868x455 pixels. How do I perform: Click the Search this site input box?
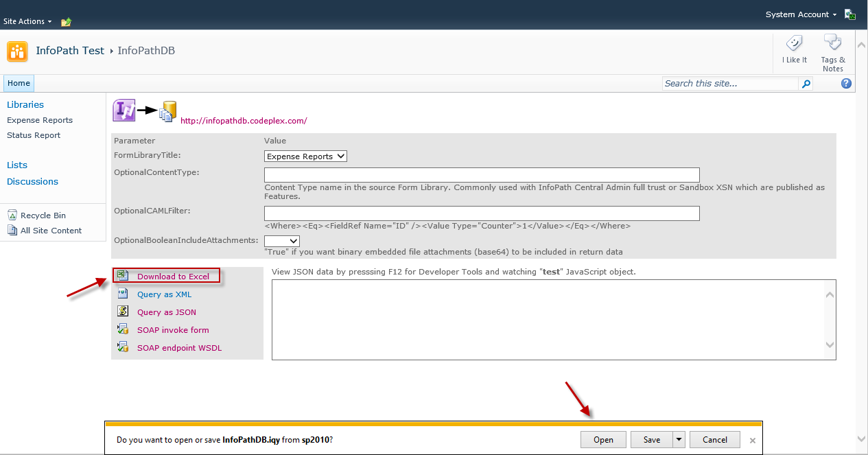(731, 83)
